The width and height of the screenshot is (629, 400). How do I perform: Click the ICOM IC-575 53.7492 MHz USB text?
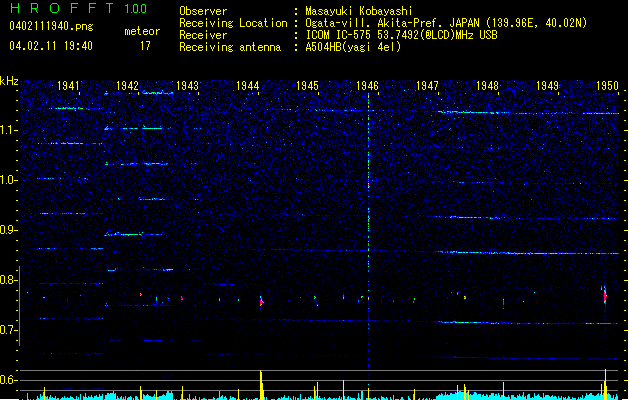[x=402, y=35]
